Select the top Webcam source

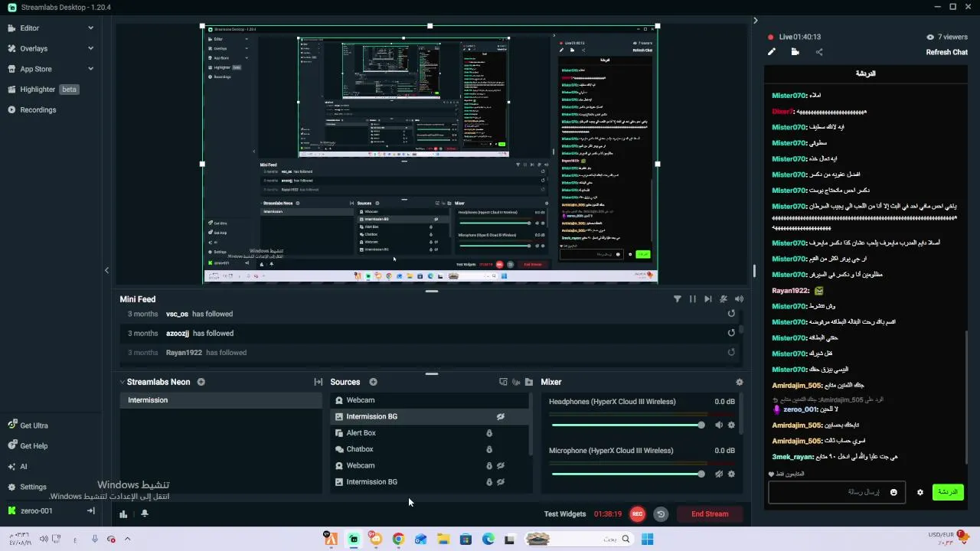(430, 400)
